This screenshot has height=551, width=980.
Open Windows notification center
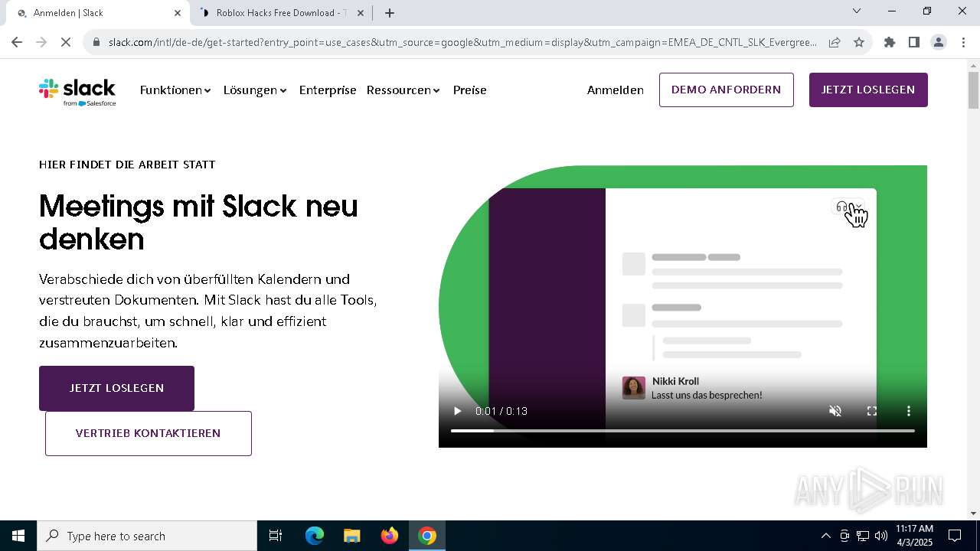[x=955, y=536]
